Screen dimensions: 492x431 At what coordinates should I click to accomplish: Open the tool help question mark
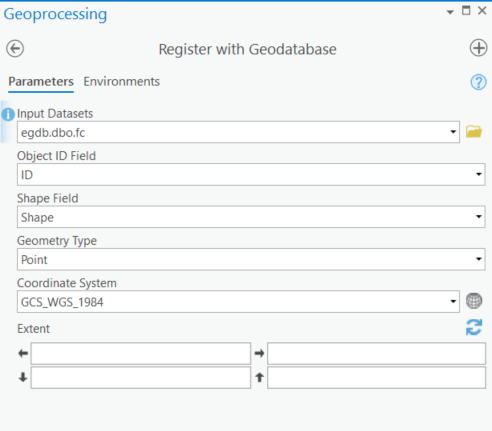click(x=478, y=82)
